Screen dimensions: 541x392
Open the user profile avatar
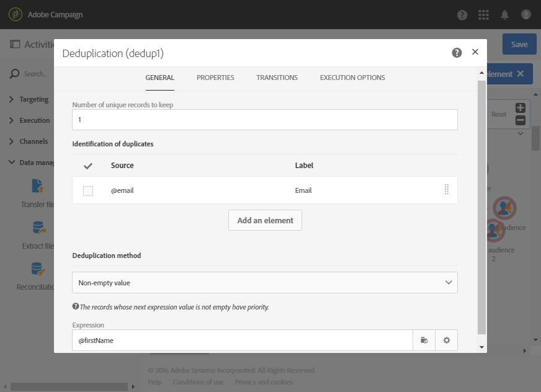coord(526,15)
